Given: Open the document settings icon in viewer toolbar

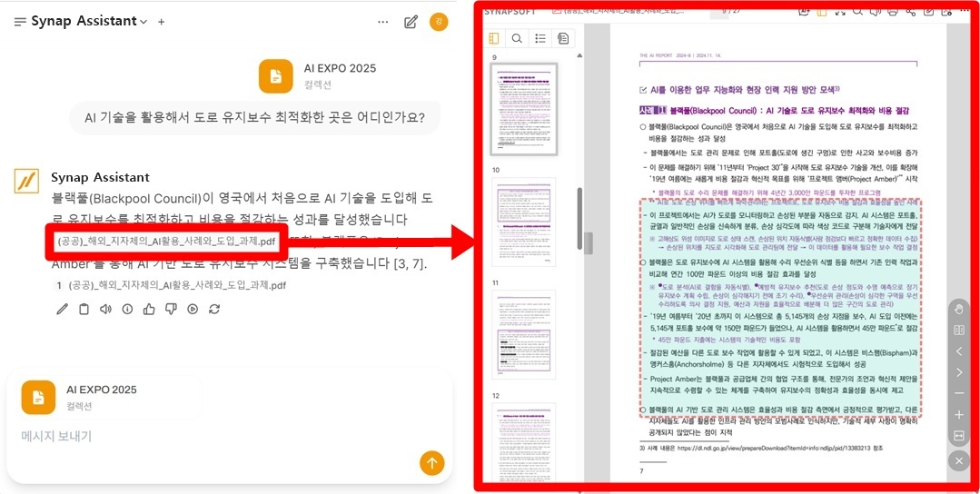Looking at the screenshot, I should pos(946,11).
